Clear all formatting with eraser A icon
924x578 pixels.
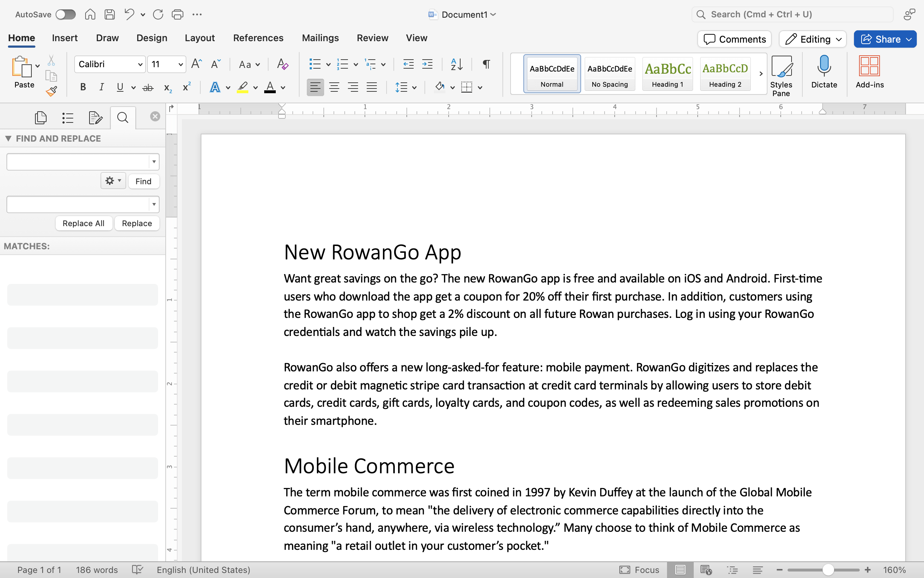click(x=282, y=64)
